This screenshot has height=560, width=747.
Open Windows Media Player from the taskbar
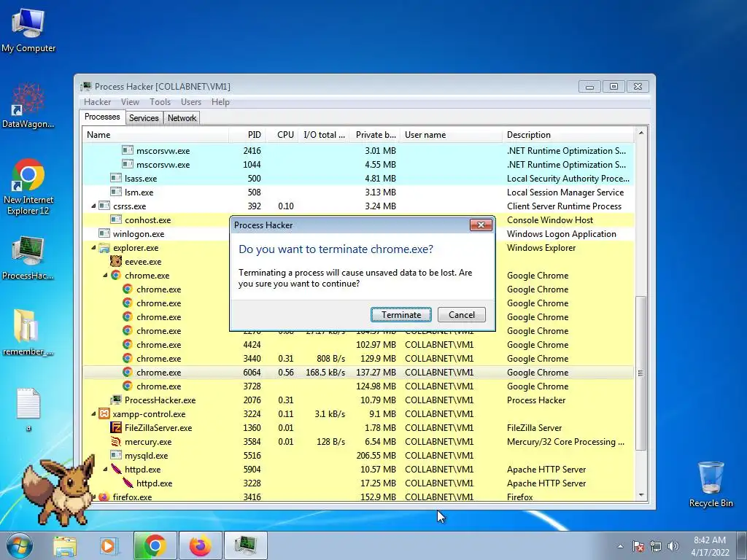point(109,545)
